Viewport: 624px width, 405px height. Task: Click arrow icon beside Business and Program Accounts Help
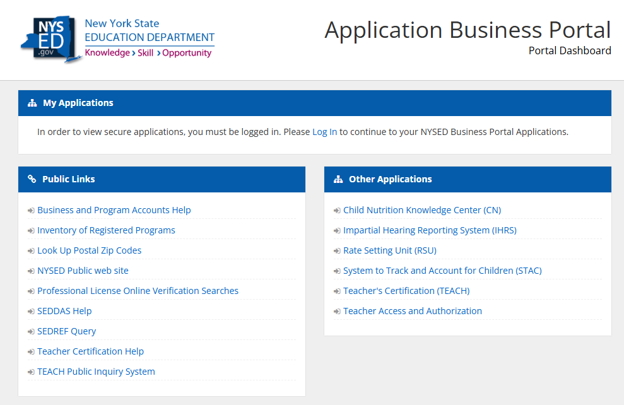point(31,210)
